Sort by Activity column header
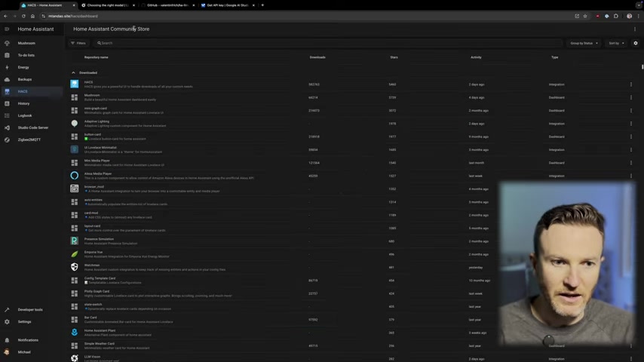 tap(476, 57)
